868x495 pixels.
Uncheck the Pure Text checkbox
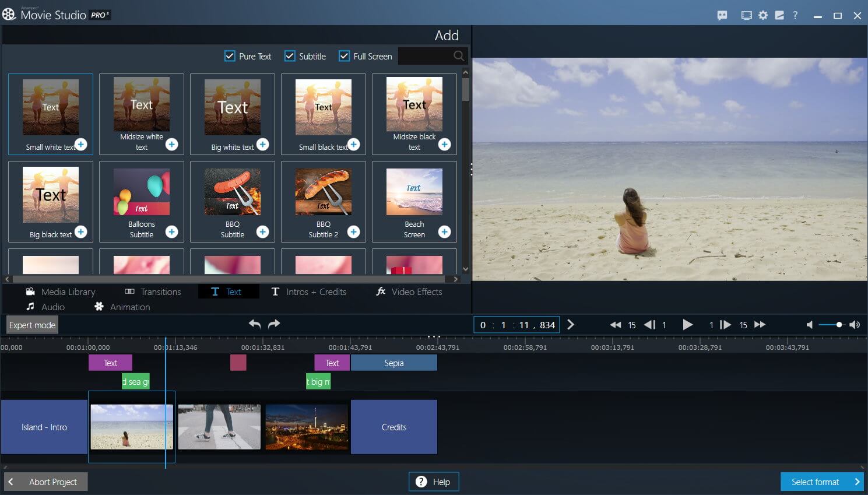(x=230, y=55)
